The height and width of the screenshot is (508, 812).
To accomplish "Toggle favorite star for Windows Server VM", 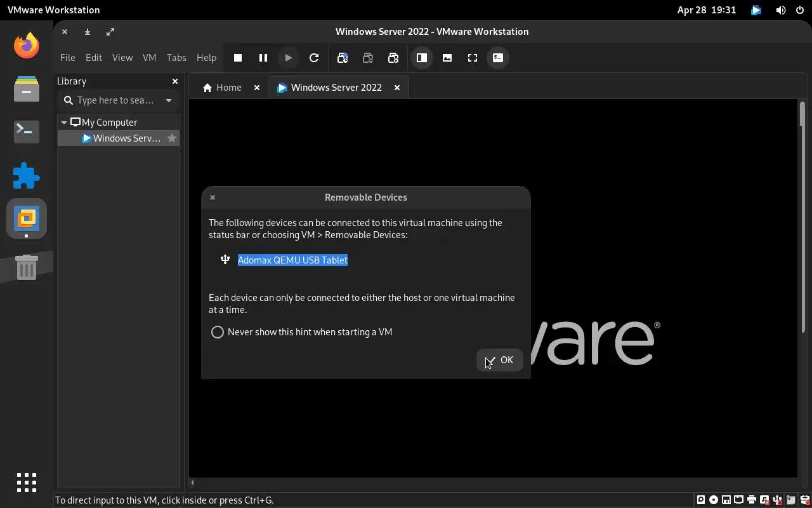I will click(x=172, y=138).
